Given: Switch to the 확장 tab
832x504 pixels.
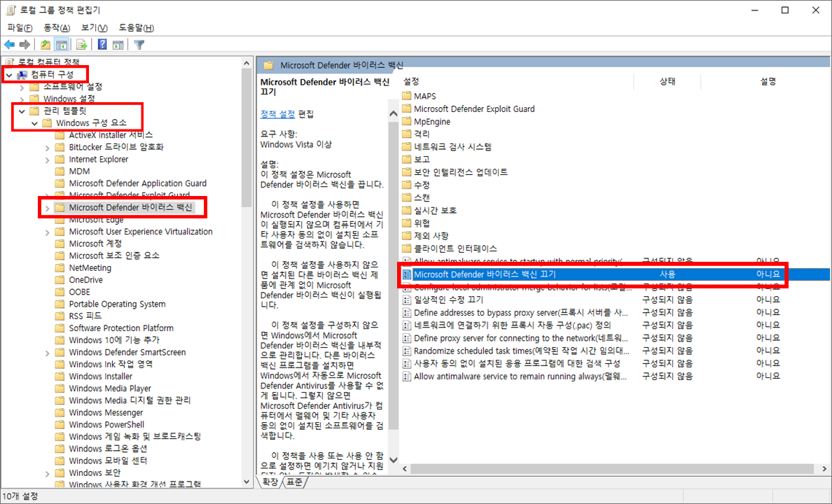Looking at the screenshot, I should (x=270, y=482).
